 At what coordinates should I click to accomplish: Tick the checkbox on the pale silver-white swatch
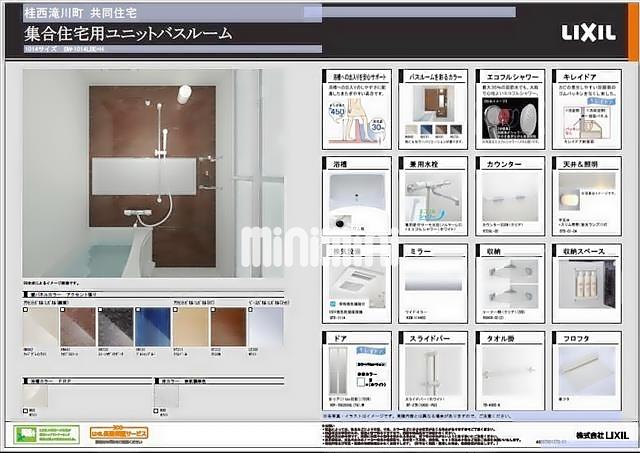pos(251,310)
